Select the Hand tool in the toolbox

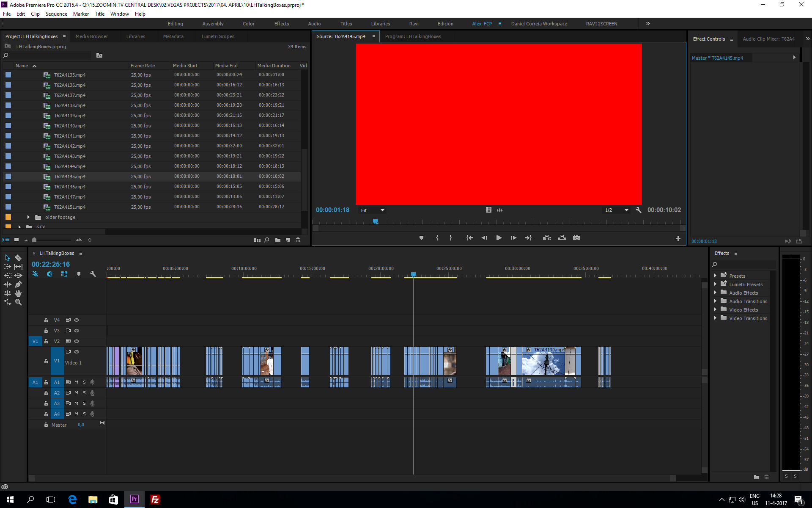[x=18, y=293]
